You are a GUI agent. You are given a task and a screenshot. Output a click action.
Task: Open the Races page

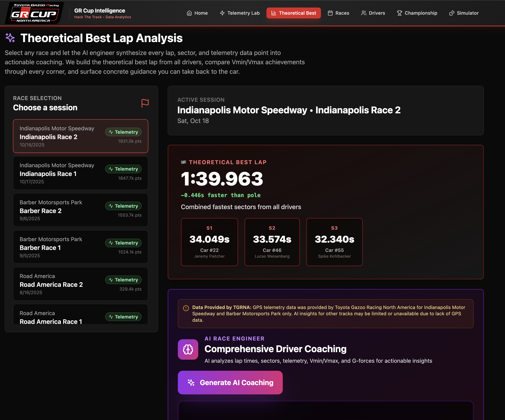click(x=338, y=13)
